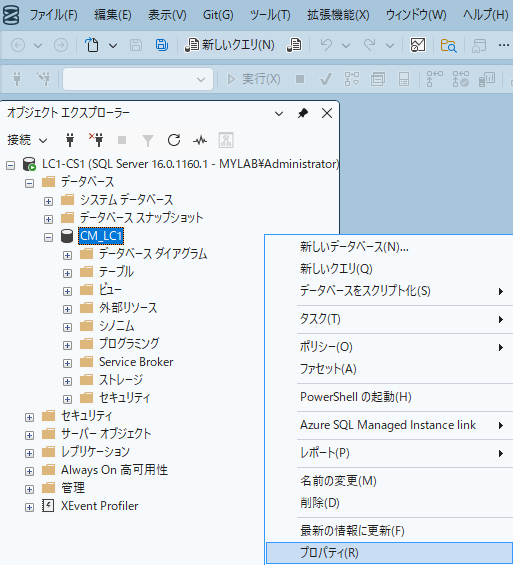This screenshot has height=565, width=513.
Task: Choose 新しいクエリ(Q) from context menu
Action: tap(389, 269)
